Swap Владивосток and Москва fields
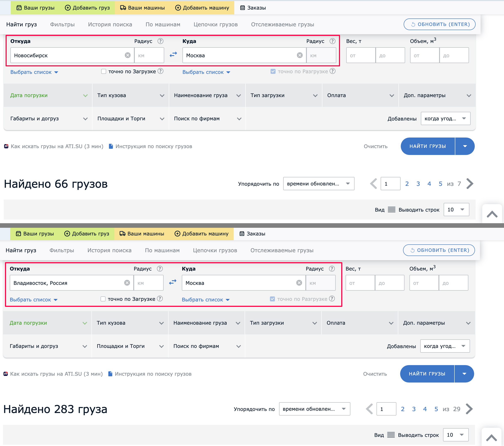Screen dimensions: 504x446 coord(173,282)
